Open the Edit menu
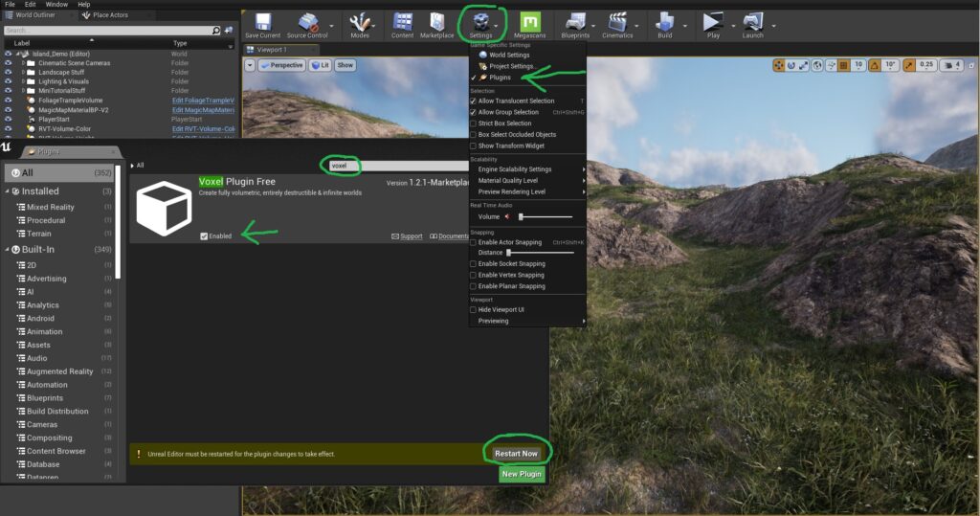 point(30,5)
